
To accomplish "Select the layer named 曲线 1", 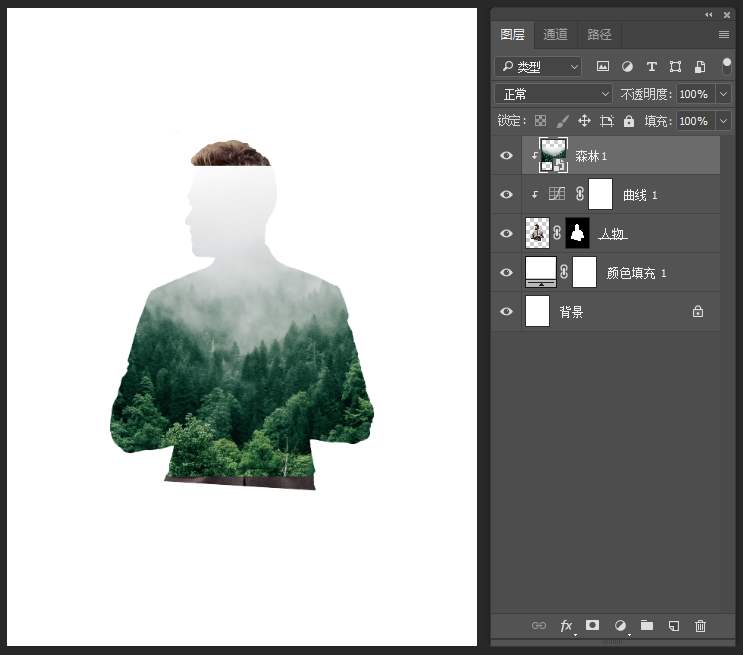I will (x=621, y=194).
